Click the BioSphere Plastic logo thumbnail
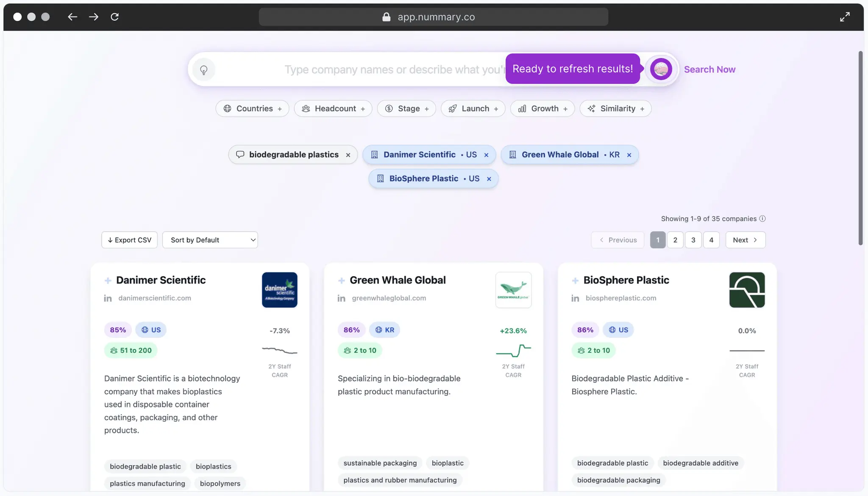 click(x=747, y=290)
